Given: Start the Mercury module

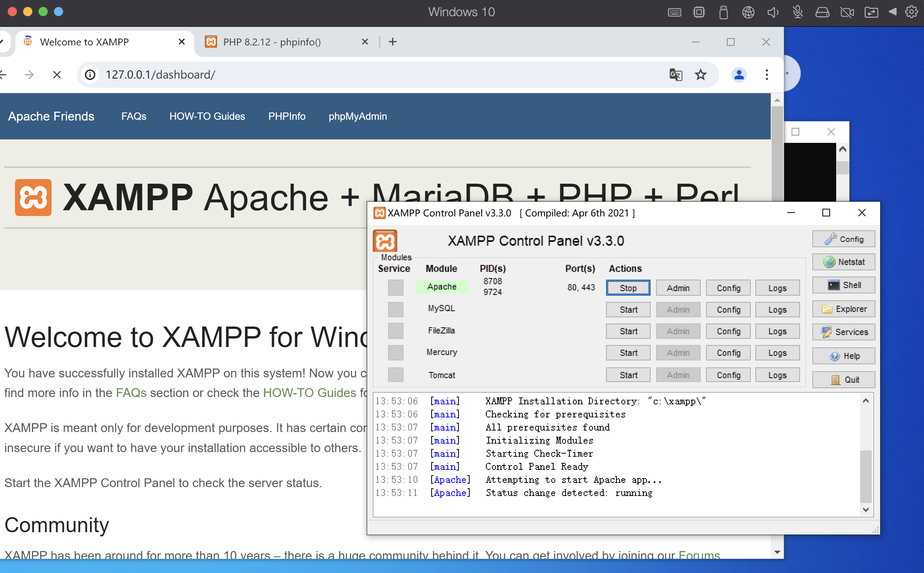Looking at the screenshot, I should pos(628,353).
